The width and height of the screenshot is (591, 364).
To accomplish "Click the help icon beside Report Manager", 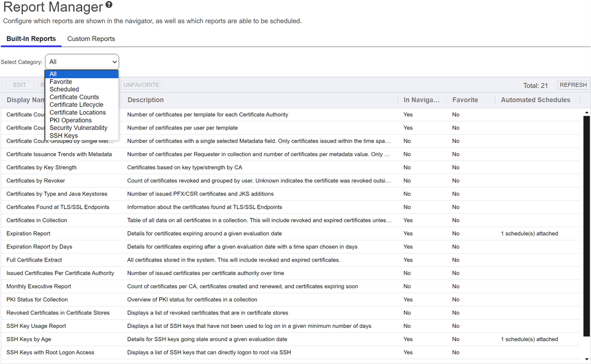I will pos(109,5).
